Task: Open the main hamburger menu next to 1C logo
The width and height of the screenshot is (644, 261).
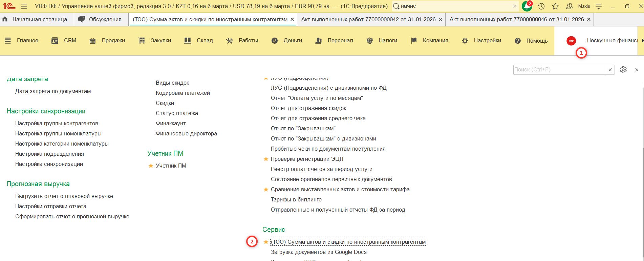Action: (24, 6)
